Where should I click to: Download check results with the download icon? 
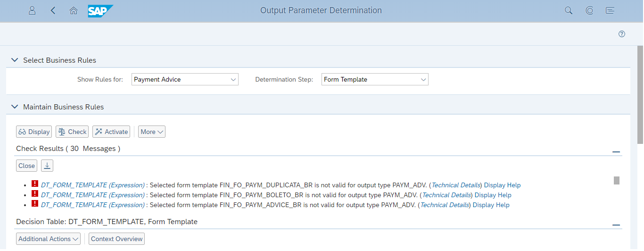47,166
